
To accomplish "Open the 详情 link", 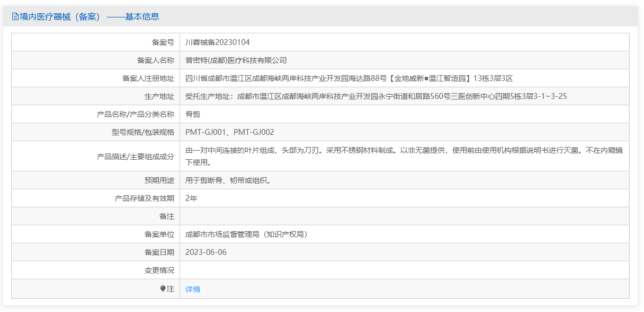I will coord(193,289).
